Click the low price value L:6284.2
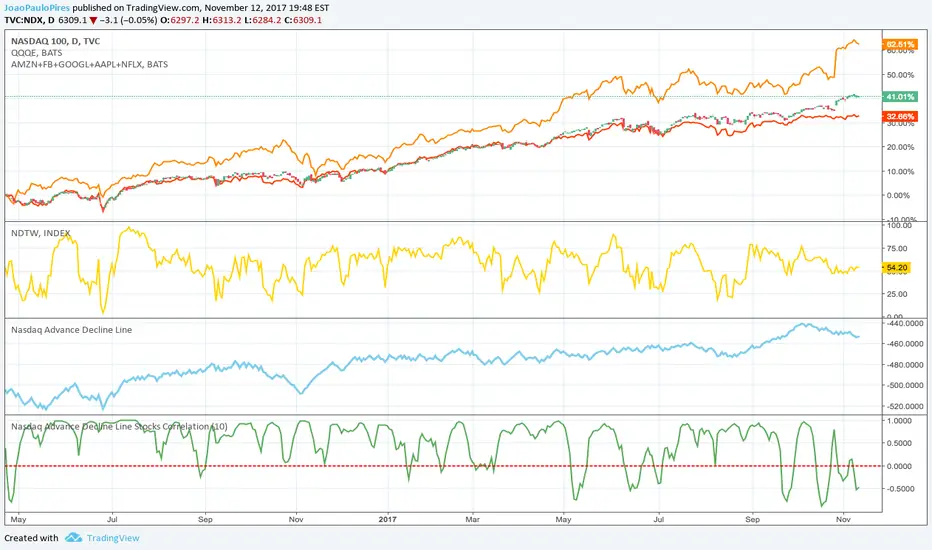Screen dimensions: 932x550 click(262, 20)
